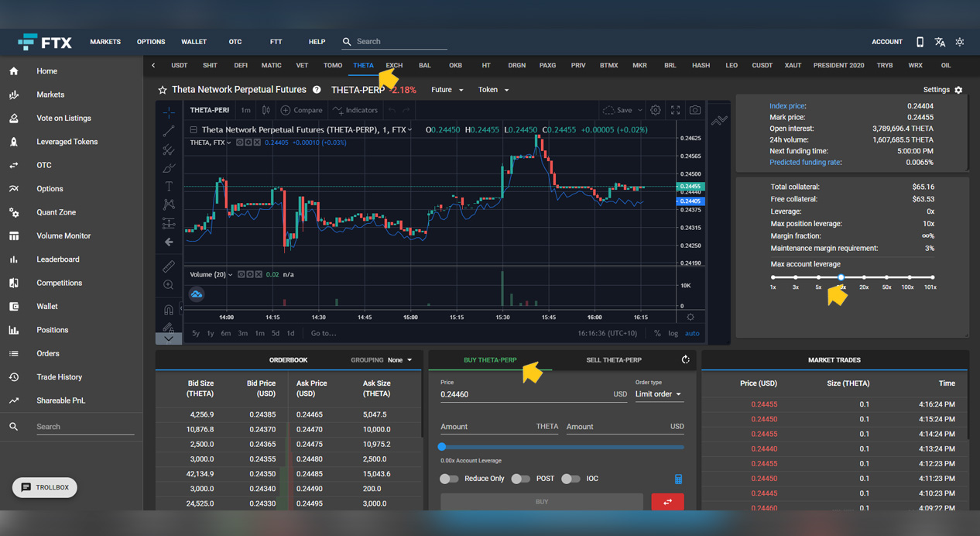
Task: Open the OTC top menu item
Action: [235, 42]
